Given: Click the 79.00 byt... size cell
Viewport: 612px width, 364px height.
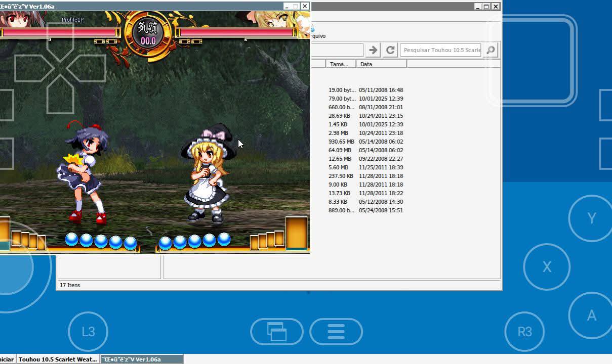Looking at the screenshot, I should point(342,99).
